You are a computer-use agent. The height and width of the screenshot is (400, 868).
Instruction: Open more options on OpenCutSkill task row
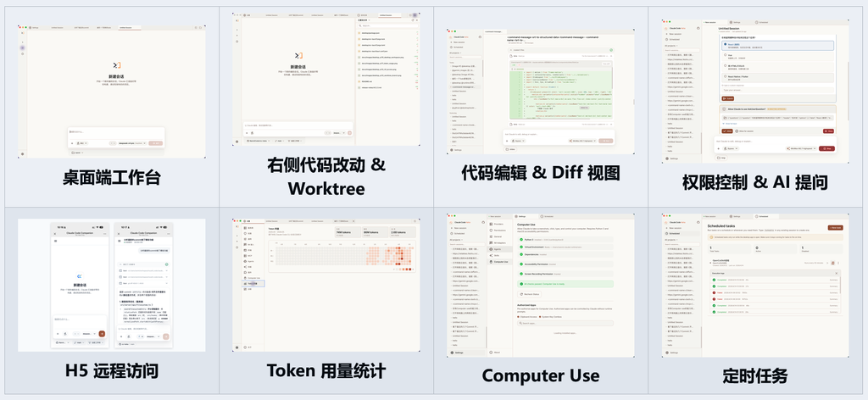838,263
